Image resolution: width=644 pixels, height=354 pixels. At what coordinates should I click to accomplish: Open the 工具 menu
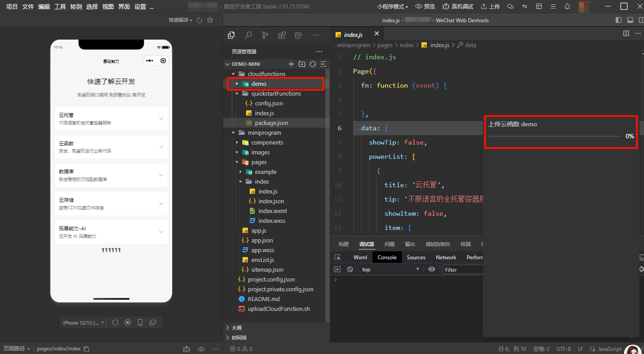(60, 7)
